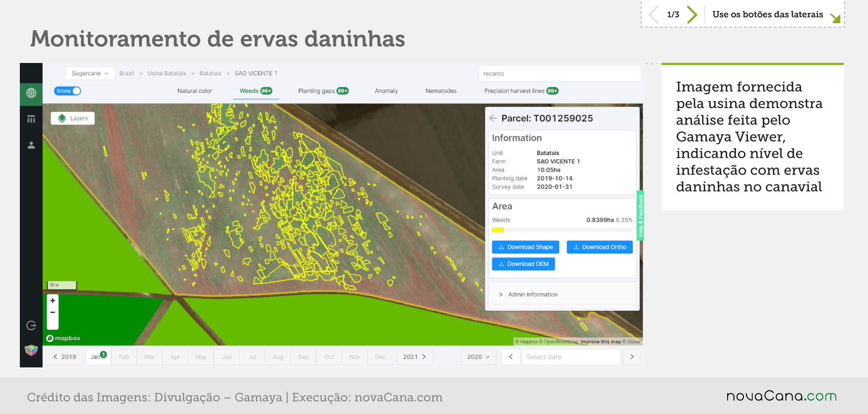Open the 2020 year dropdown
Screen dimensions: 868x414
click(x=478, y=357)
